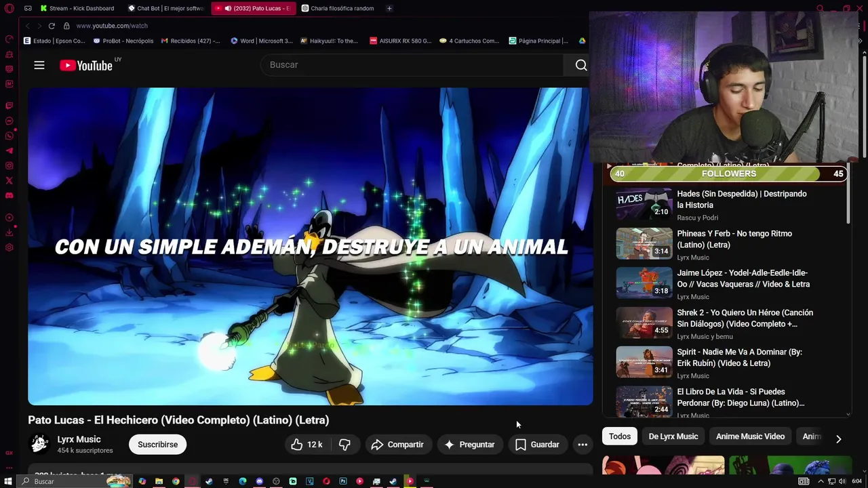Open Word | Microsoft bookmark

coord(262,41)
